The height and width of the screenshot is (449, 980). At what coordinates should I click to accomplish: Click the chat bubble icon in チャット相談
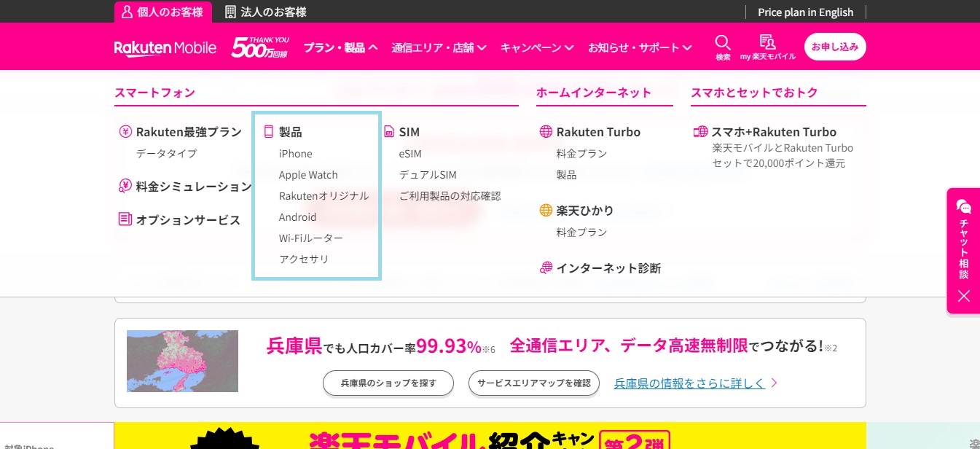tap(964, 206)
